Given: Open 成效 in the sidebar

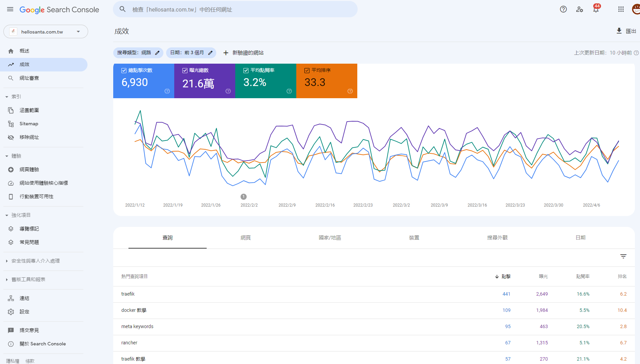Looking at the screenshot, I should tap(44, 65).
